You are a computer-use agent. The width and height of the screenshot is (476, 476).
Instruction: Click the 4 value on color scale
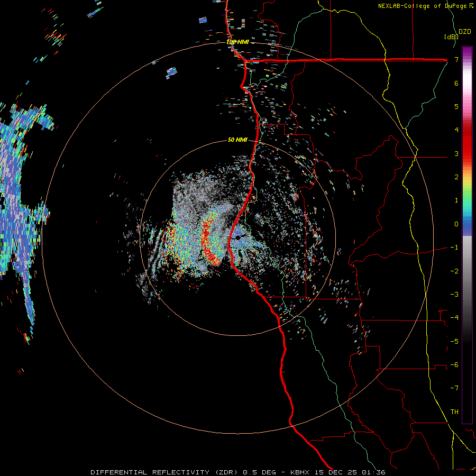(456, 130)
